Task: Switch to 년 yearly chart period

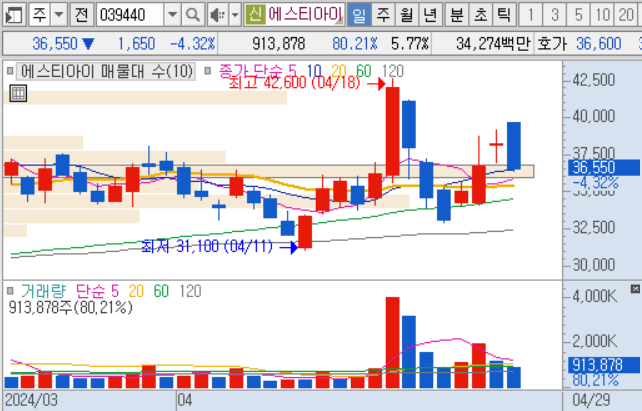Action: click(x=430, y=15)
